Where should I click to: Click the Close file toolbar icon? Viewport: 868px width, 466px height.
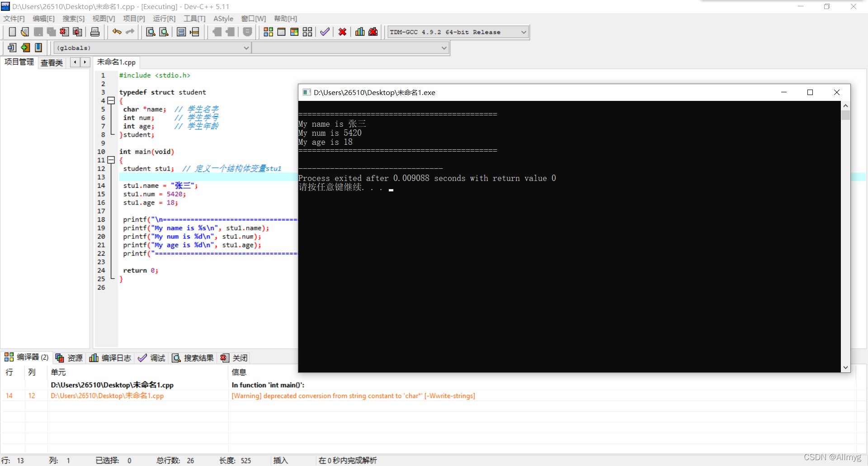[64, 32]
